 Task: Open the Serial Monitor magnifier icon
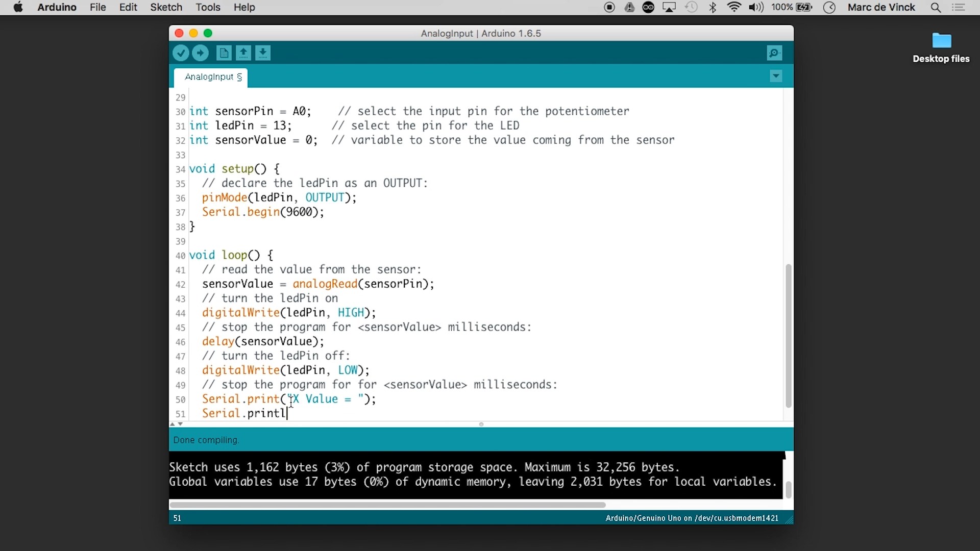coord(774,53)
